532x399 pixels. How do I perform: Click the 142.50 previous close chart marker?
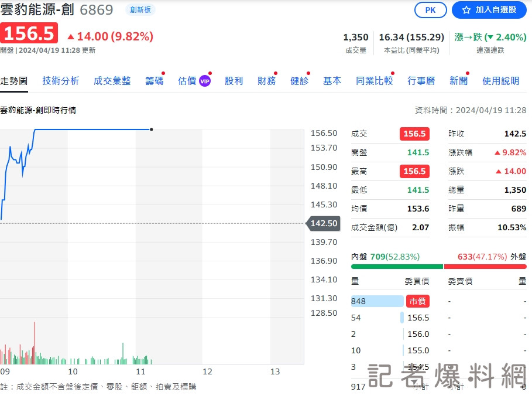(324, 223)
